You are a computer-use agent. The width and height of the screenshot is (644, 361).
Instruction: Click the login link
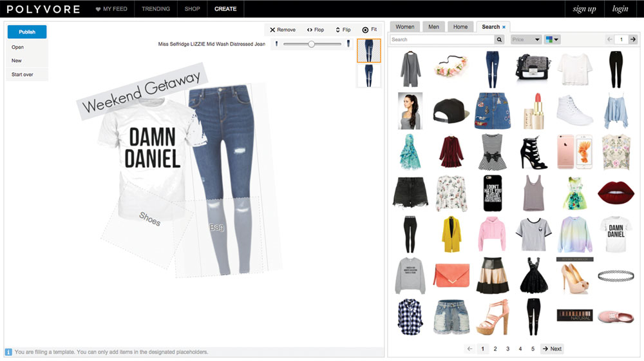pyautogui.click(x=620, y=9)
